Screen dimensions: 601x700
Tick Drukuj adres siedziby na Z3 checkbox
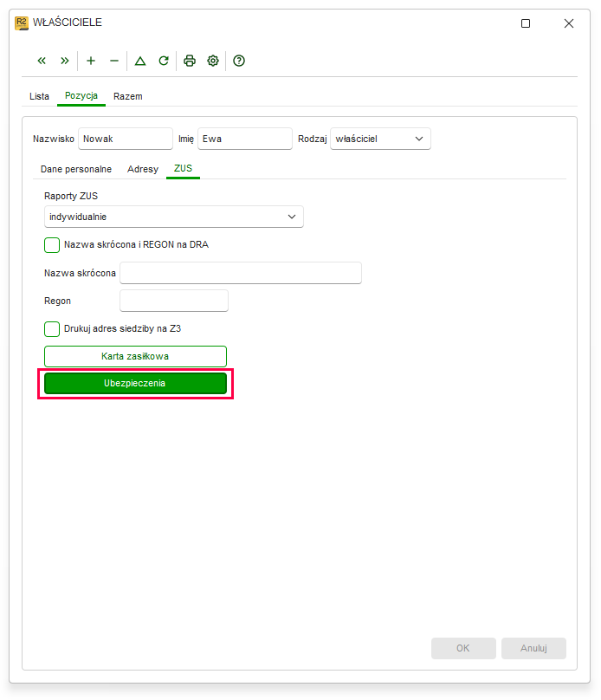(x=52, y=329)
